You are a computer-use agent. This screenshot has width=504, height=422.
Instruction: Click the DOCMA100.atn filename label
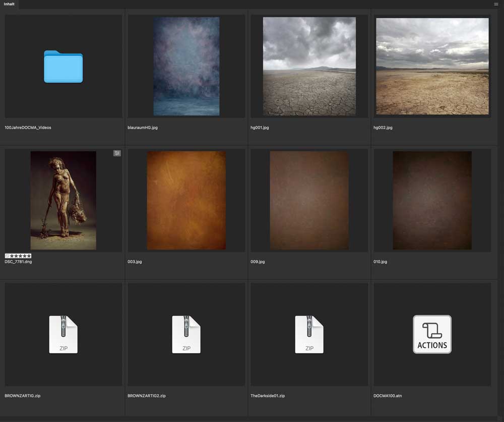coord(388,396)
